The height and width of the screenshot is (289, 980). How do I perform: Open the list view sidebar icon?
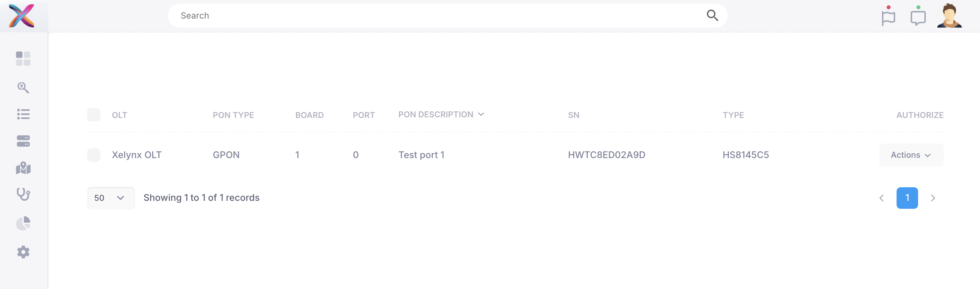click(x=23, y=114)
